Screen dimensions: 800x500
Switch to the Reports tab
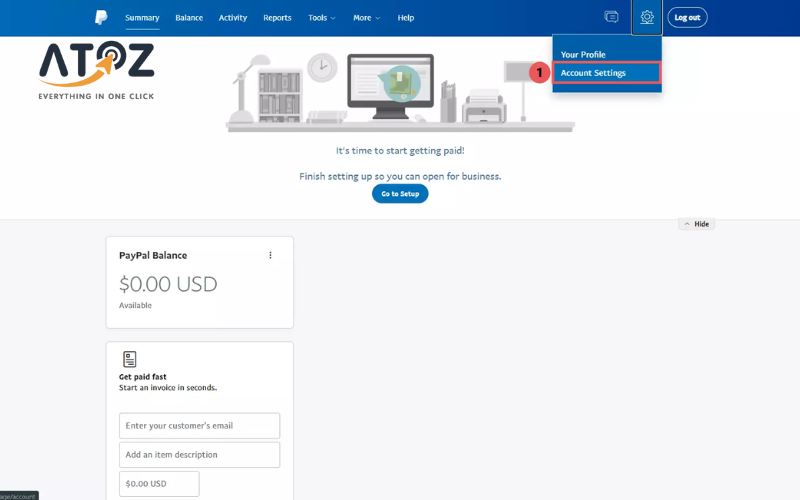[x=277, y=18]
